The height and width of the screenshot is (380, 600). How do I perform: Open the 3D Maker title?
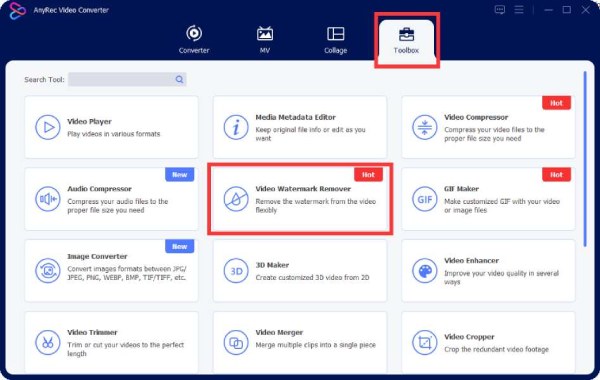coord(272,265)
